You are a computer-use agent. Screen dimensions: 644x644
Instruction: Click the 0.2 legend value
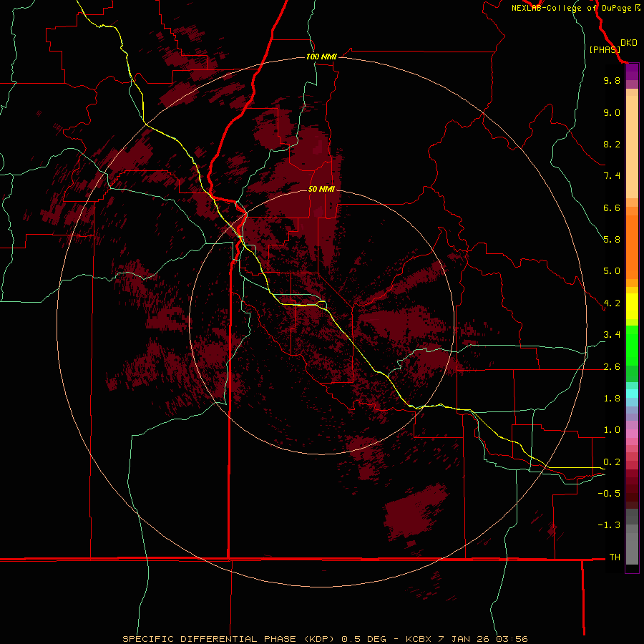[x=612, y=462]
